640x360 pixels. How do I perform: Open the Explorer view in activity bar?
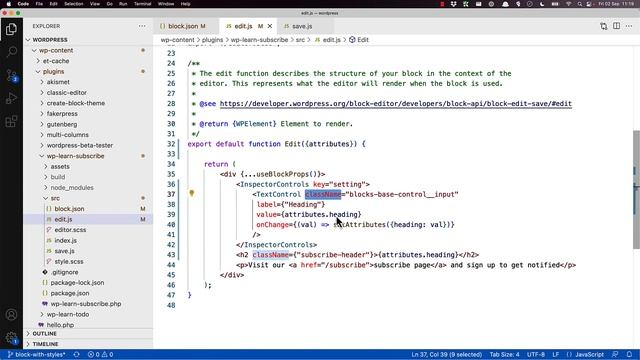pyautogui.click(x=11, y=29)
